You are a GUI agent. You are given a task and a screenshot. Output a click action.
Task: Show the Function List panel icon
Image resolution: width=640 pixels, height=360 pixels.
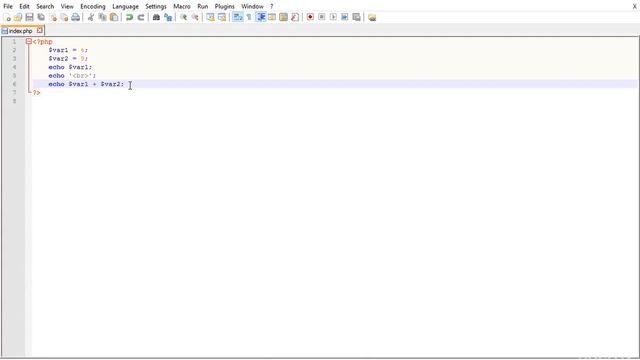(295, 17)
